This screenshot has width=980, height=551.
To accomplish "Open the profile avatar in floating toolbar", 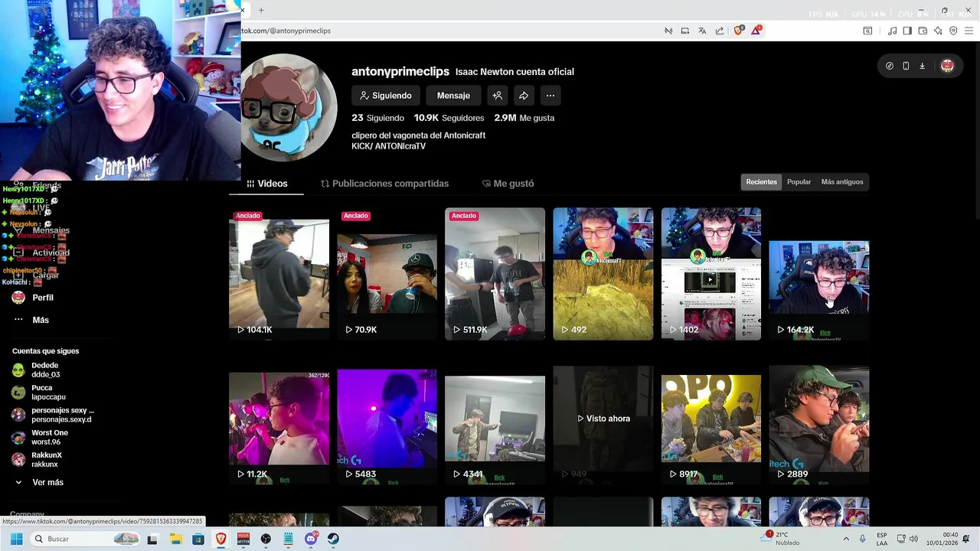I will point(947,66).
